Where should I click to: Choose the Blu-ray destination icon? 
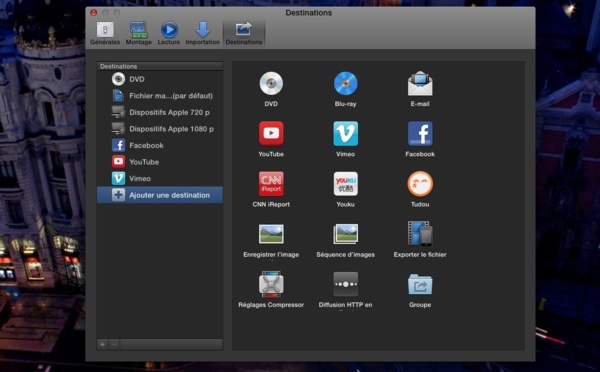[x=346, y=83]
